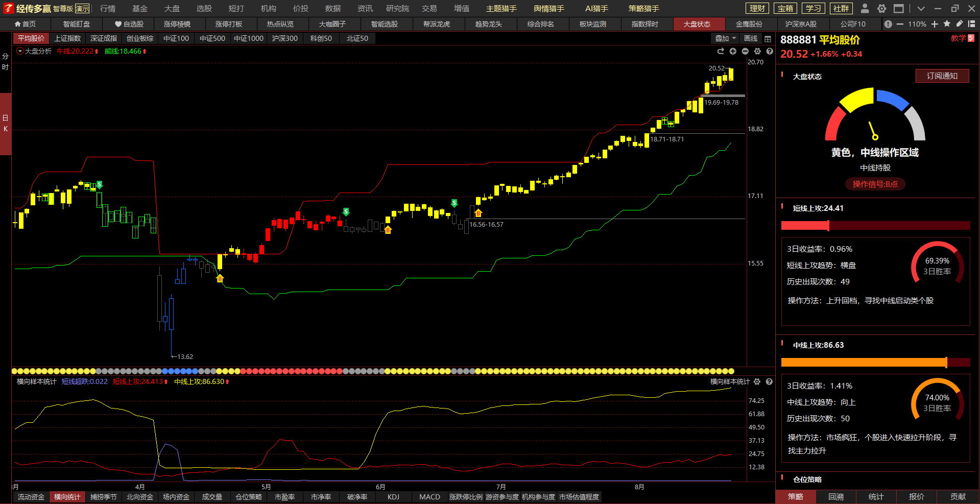Select the 沪深300 index tab
Viewport: 980px width, 504px height.
[x=284, y=38]
